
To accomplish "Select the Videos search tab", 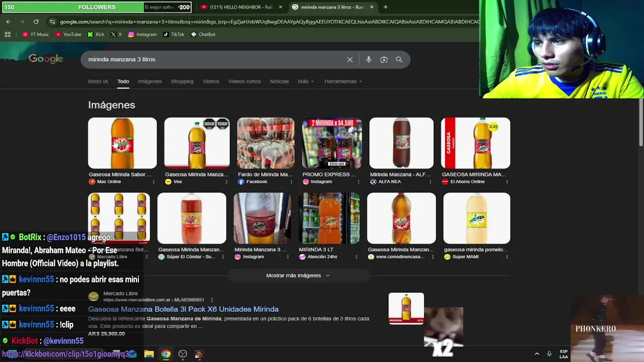I will coord(211,81).
